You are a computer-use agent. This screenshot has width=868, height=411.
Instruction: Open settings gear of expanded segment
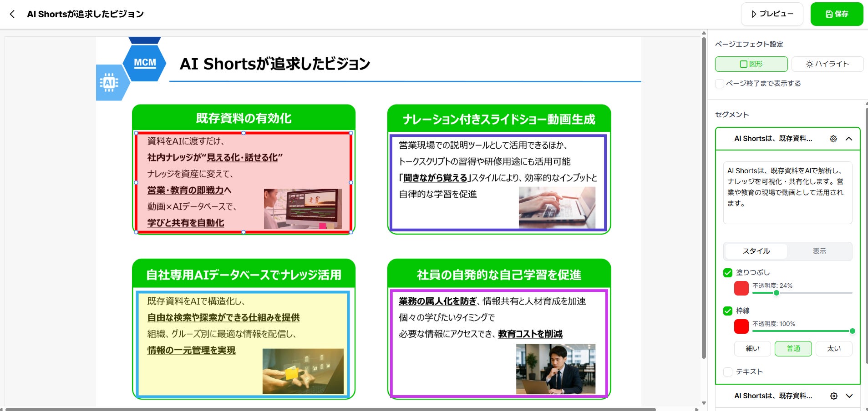tap(833, 139)
